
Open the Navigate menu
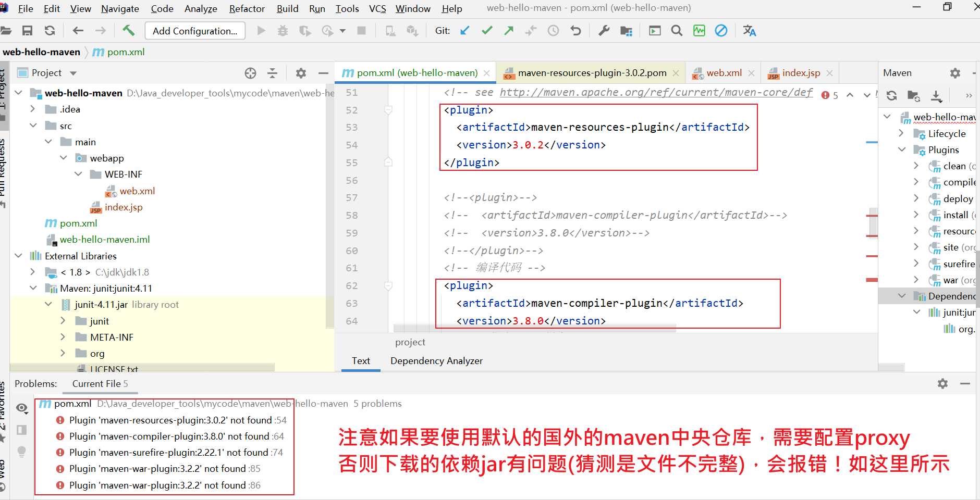click(x=120, y=9)
